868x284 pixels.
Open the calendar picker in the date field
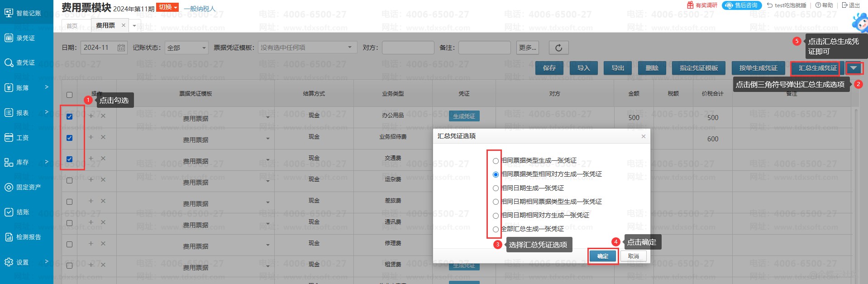(121, 48)
